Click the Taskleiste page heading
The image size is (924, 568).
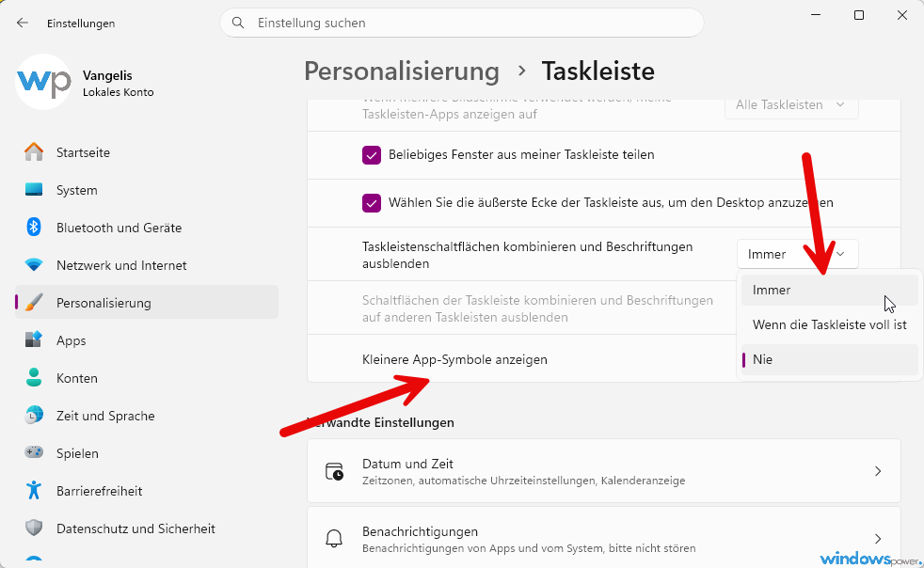597,71
